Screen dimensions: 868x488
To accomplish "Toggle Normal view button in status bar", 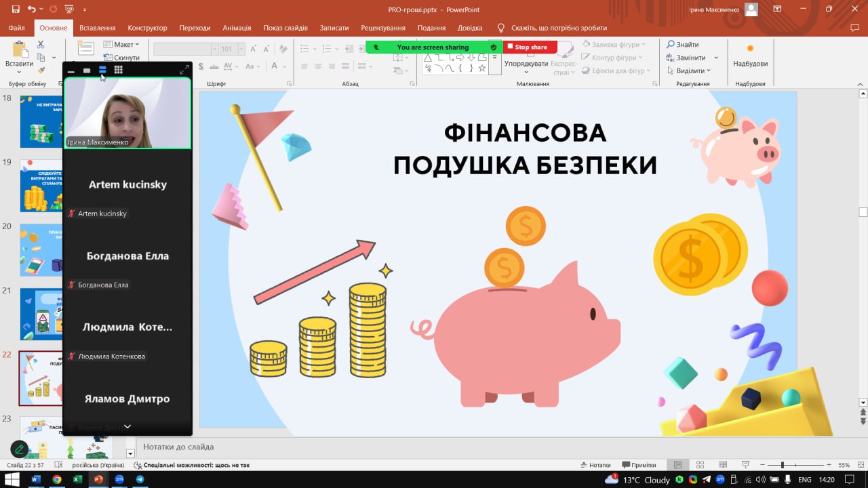I will point(677,465).
